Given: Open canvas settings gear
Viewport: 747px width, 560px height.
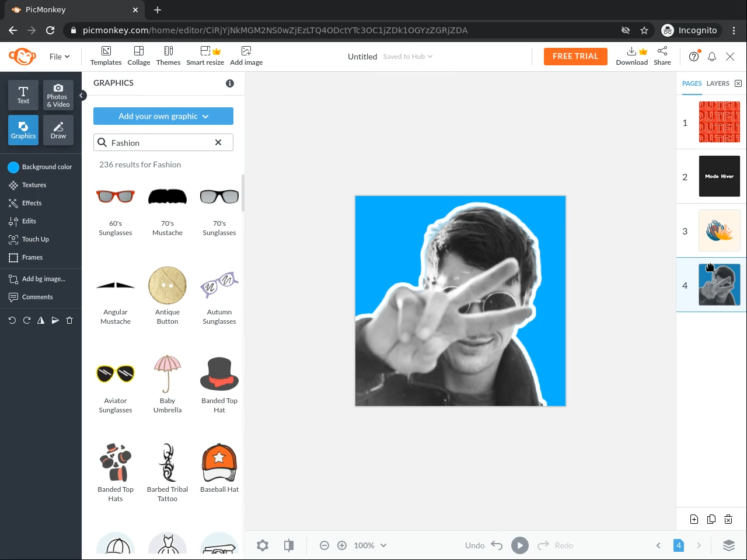Looking at the screenshot, I should (263, 545).
